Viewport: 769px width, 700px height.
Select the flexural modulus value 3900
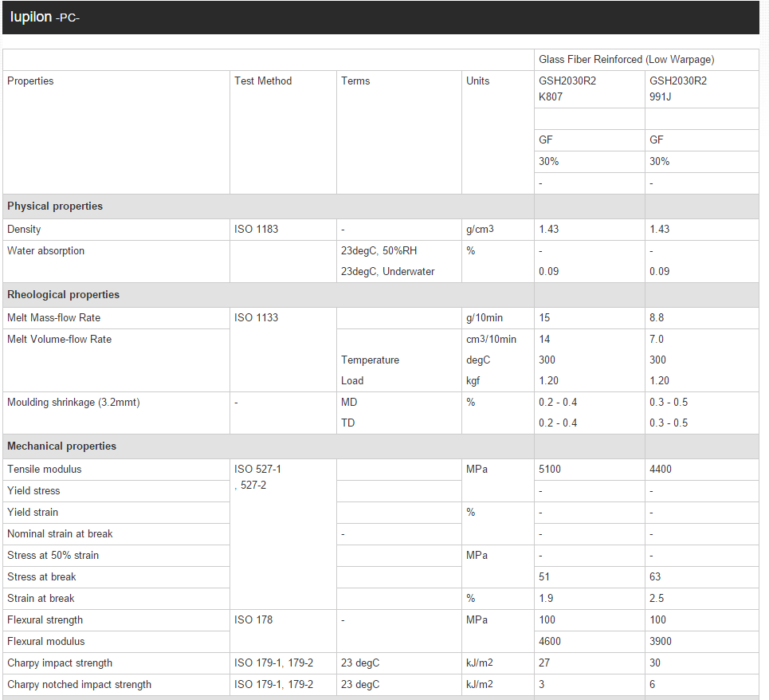tap(660, 641)
